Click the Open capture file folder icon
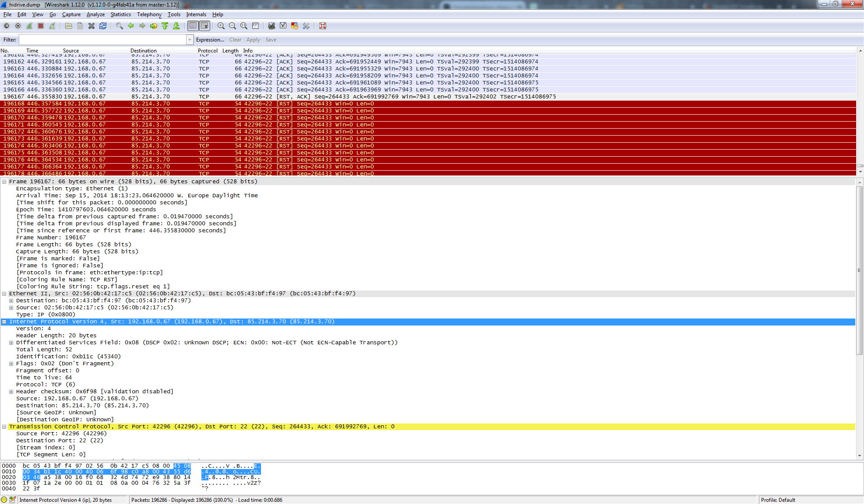Image resolution: width=864 pixels, height=504 pixels. tap(69, 26)
